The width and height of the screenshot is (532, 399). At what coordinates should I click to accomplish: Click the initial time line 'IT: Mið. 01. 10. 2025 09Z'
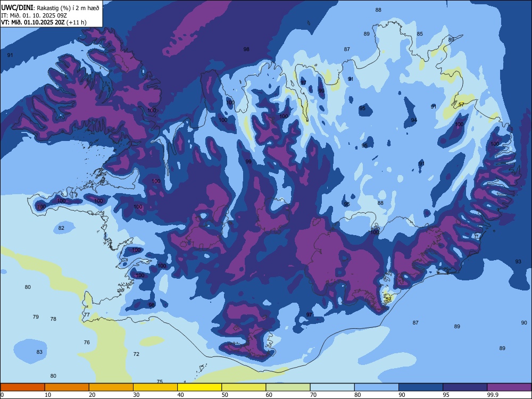pyautogui.click(x=34, y=15)
